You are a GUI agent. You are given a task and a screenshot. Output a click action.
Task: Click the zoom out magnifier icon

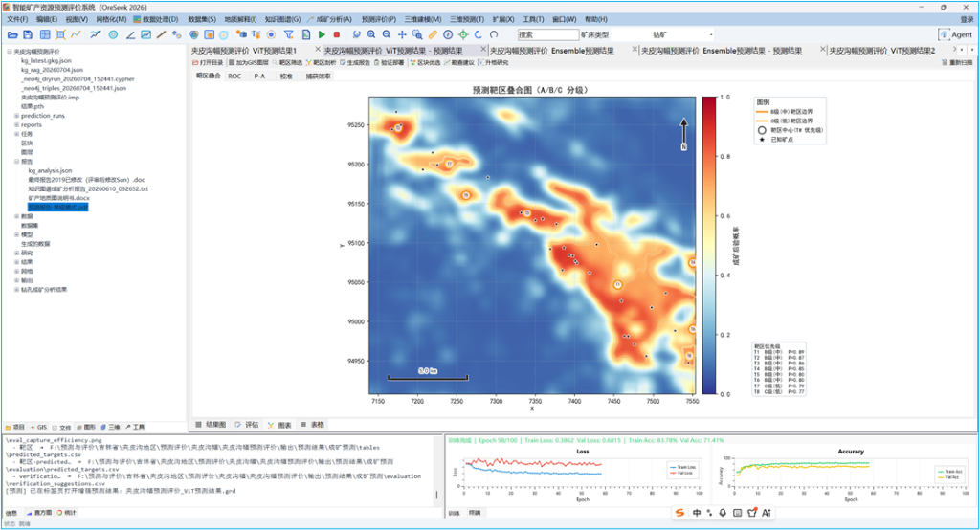pyautogui.click(x=387, y=35)
